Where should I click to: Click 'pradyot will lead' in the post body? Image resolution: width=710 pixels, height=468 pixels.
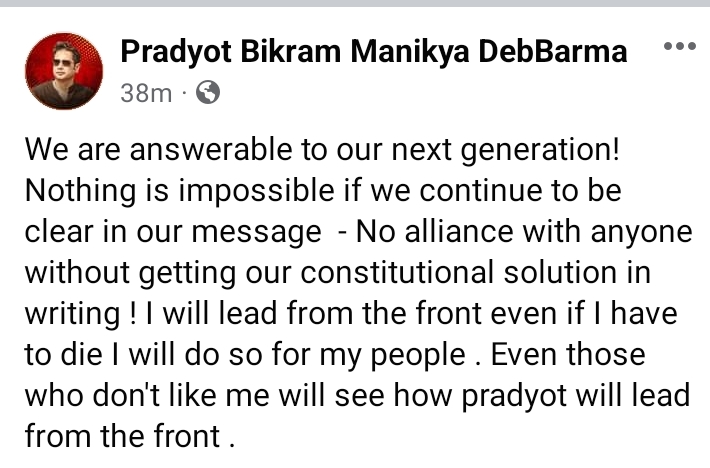[576, 396]
